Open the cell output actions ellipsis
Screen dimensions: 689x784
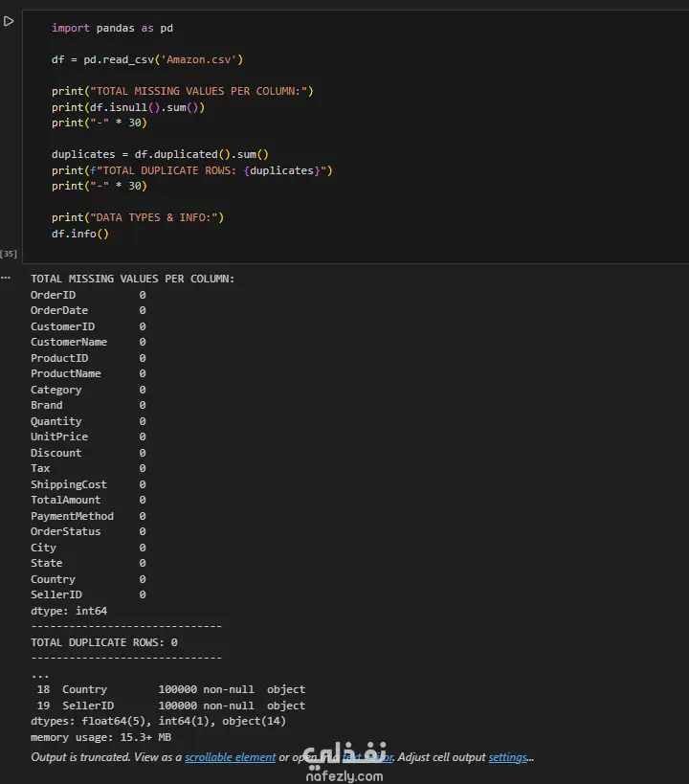coord(6,278)
